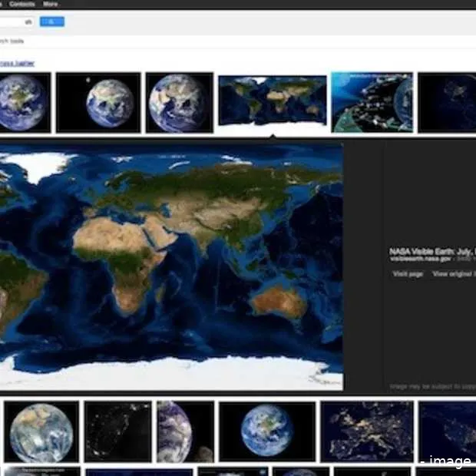This screenshot has width=476, height=476.
Task: Select dark night Earth thumbnail in top row
Action: (x=447, y=103)
